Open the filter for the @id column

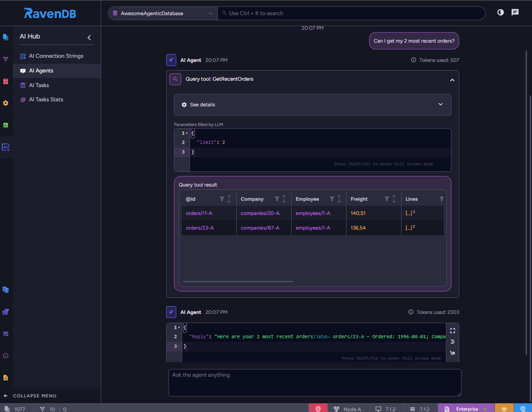tap(222, 199)
